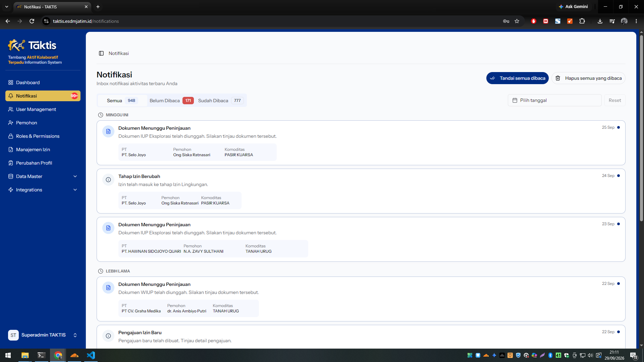Open the Pilih tanggal date picker
Screen dimensions: 644x362
coord(554,100)
